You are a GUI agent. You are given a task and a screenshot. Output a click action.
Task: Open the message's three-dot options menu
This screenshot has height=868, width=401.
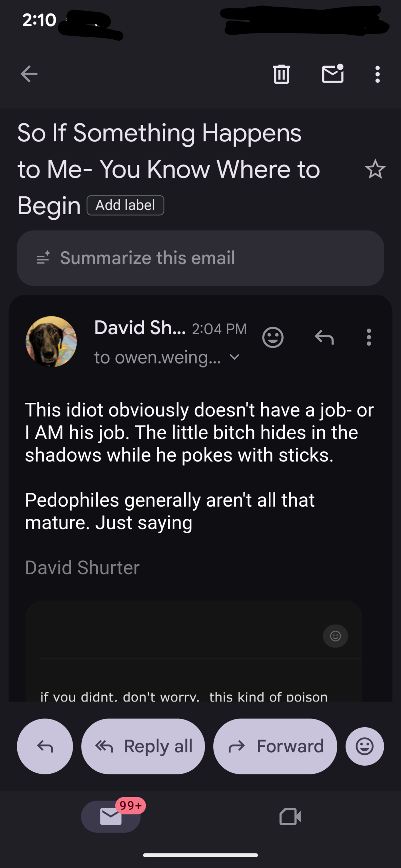pyautogui.click(x=369, y=337)
